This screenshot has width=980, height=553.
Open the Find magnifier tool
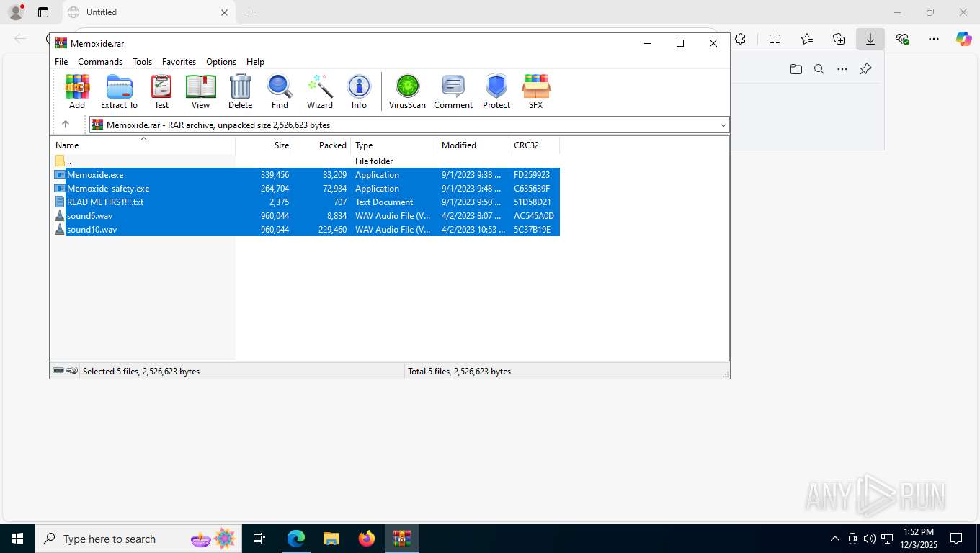[x=280, y=91]
